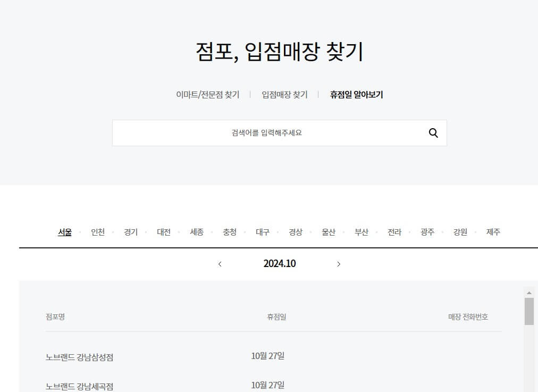Select the 제주 region tab

pos(492,231)
